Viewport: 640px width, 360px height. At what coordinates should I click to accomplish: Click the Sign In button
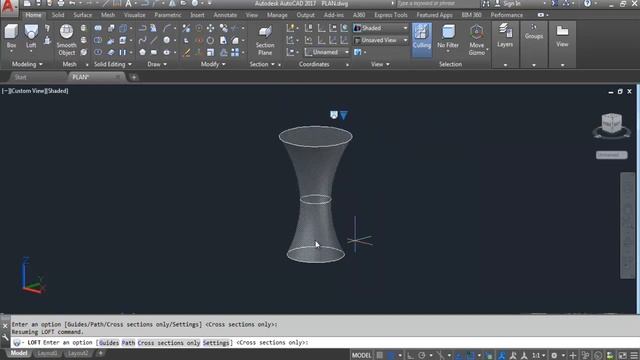[508, 4]
